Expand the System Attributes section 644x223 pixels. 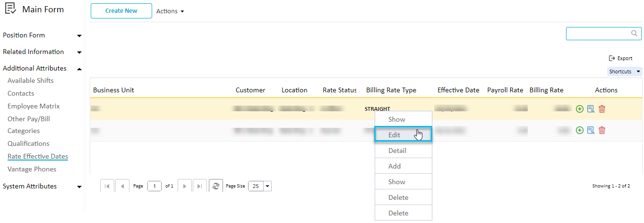(79, 187)
